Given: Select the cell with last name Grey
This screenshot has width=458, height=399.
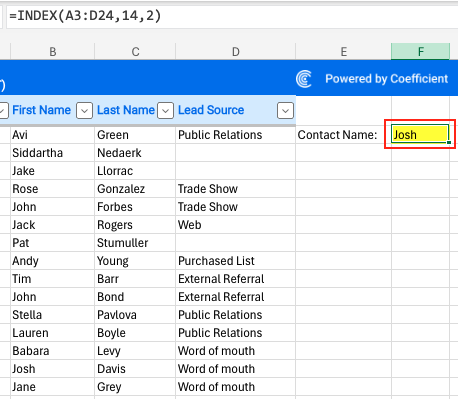Looking at the screenshot, I should [135, 387].
